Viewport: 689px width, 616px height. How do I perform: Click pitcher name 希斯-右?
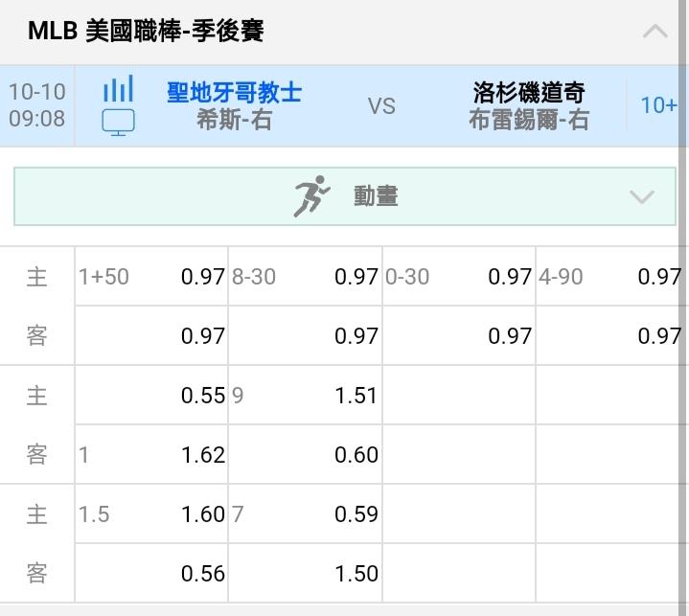pyautogui.click(x=234, y=120)
